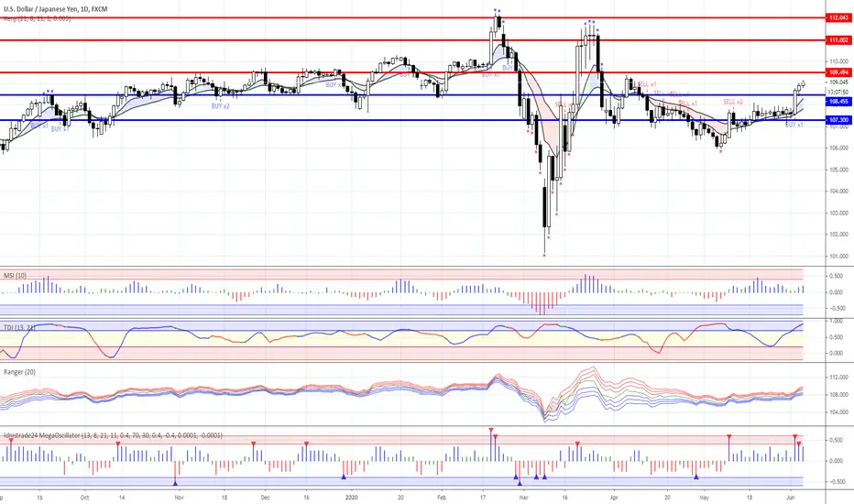This screenshot has height=504, width=854.
Task: Click the 105.000 price axis value
Action: tap(839, 170)
